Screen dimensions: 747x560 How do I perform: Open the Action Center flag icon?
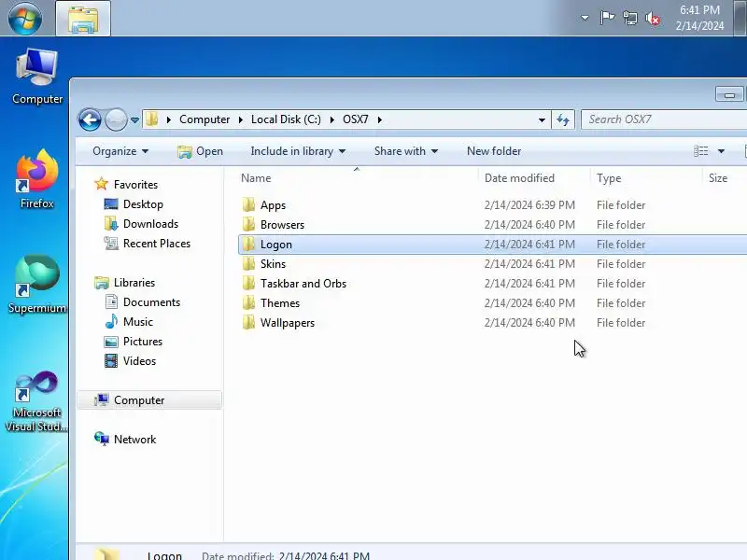click(607, 18)
